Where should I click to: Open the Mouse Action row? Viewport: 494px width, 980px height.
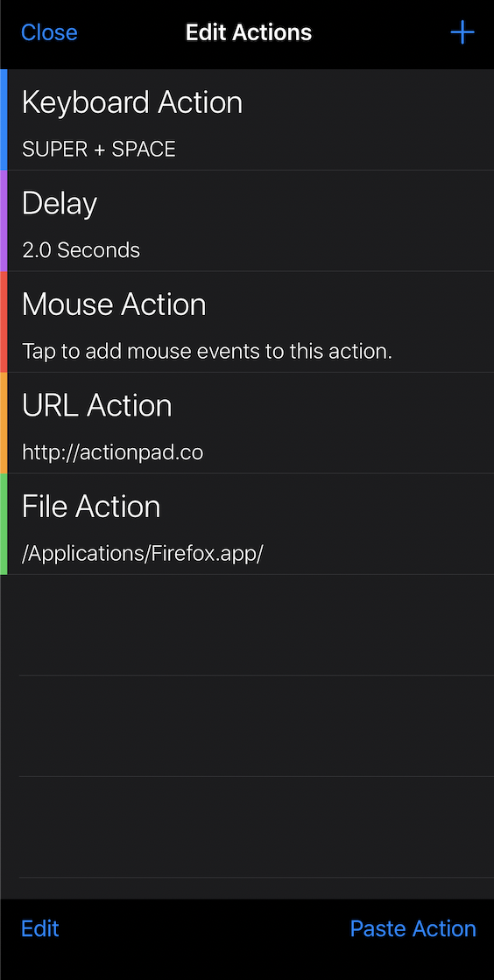pyautogui.click(x=247, y=322)
